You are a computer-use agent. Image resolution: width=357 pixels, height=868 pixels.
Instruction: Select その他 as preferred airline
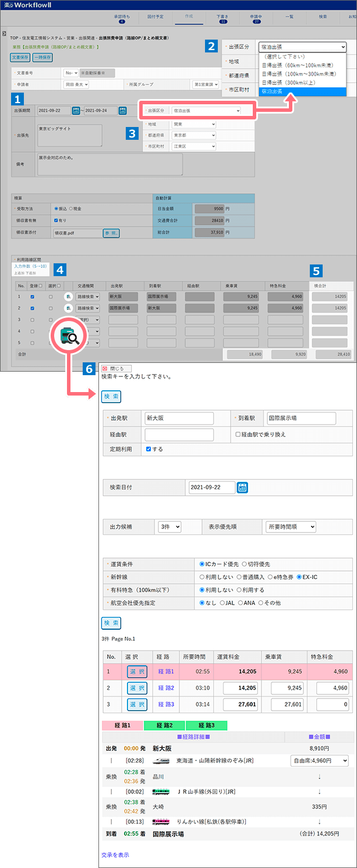(261, 603)
